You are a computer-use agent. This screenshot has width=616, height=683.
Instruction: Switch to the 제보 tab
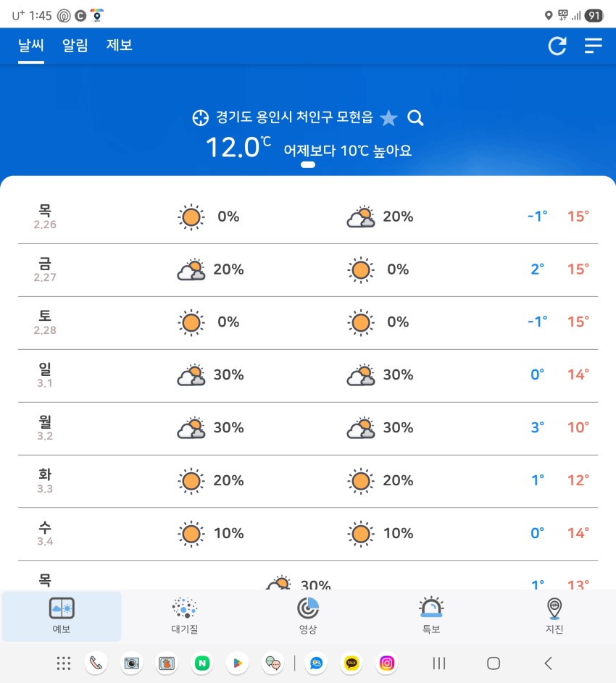coord(120,46)
